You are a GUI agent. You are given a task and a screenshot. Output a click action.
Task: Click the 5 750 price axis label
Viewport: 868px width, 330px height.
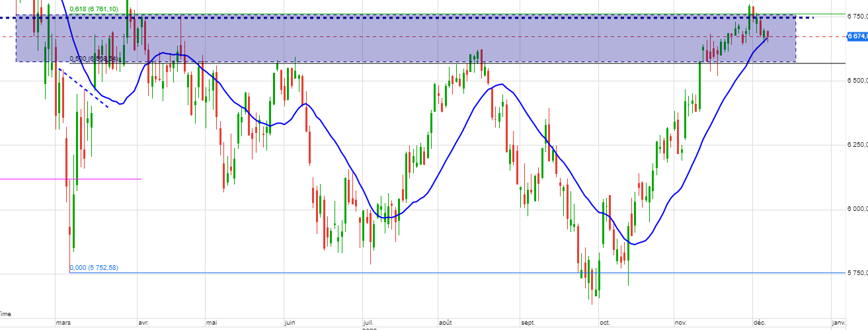(857, 273)
